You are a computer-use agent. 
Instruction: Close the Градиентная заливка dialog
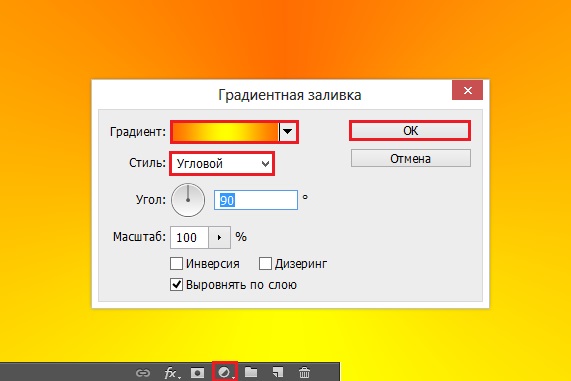(468, 90)
